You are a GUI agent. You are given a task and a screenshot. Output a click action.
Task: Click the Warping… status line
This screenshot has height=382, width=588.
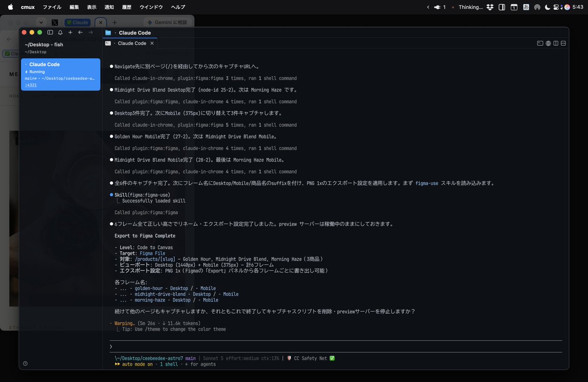pos(157,324)
